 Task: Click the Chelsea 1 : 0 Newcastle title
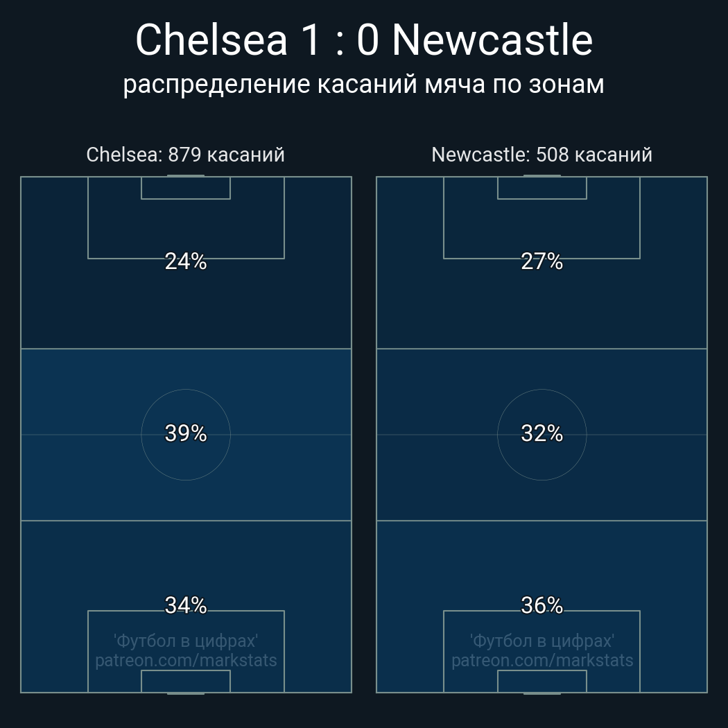point(364,40)
